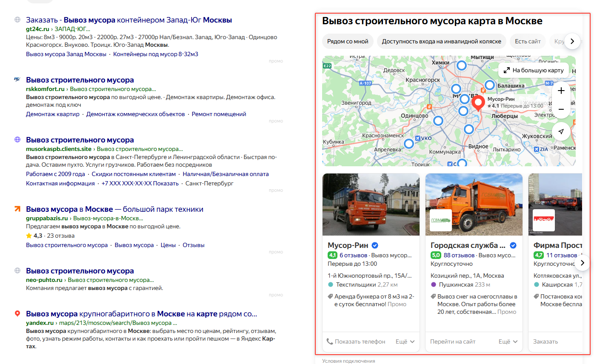This screenshot has width=594, height=364.
Task: Open the Контактная информация sitelink
Action: click(60, 183)
